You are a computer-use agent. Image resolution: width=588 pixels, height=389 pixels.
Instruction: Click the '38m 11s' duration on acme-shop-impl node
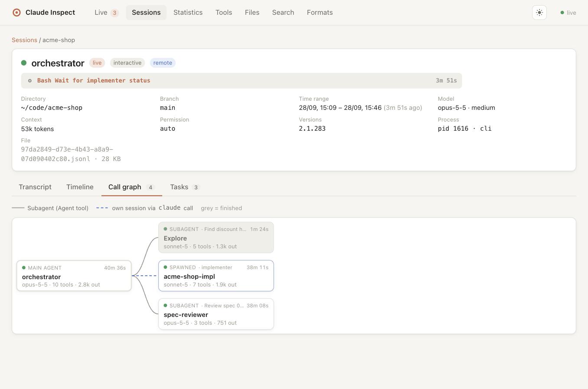pos(258,267)
